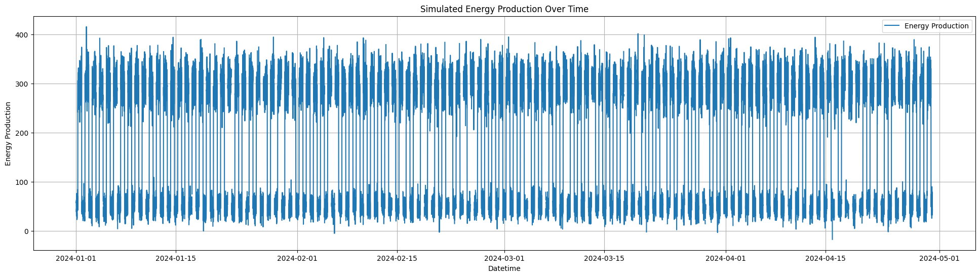
Task: Click the 2024-04-15 date tick label
Action: point(826,258)
